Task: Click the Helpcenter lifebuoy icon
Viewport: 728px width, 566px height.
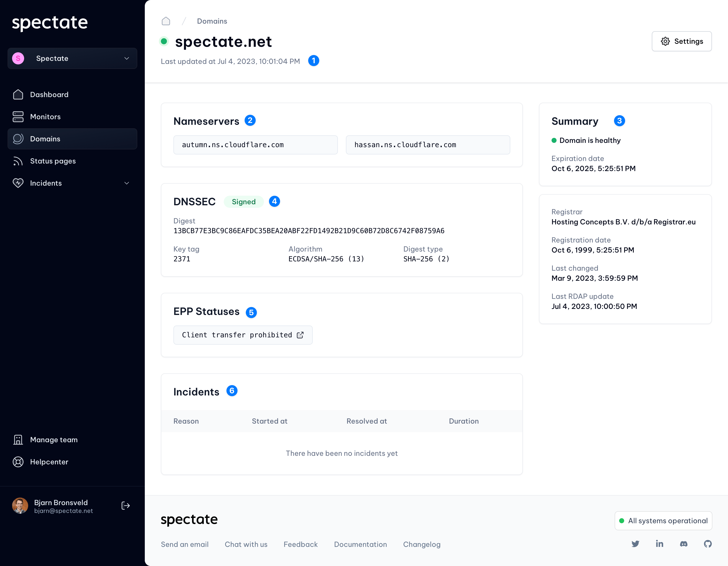Action: (x=18, y=462)
